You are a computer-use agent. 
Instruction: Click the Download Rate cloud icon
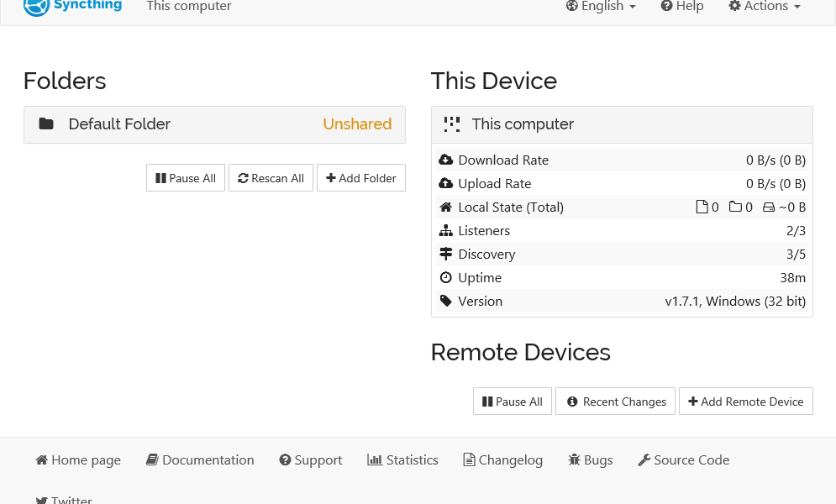click(x=446, y=160)
